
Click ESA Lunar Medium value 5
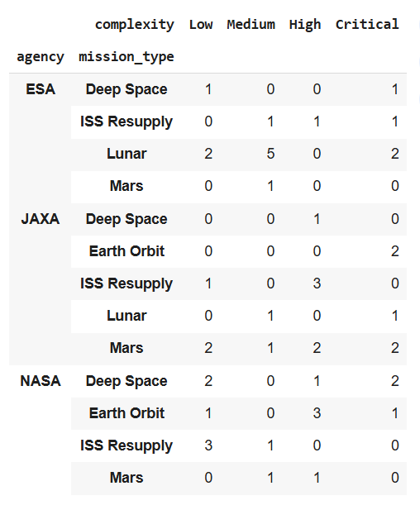coord(270,154)
